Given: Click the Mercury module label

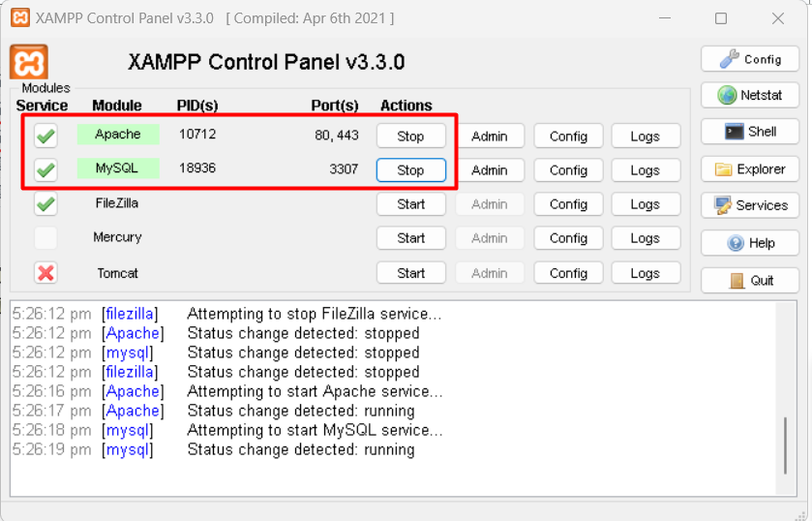Looking at the screenshot, I should (117, 237).
